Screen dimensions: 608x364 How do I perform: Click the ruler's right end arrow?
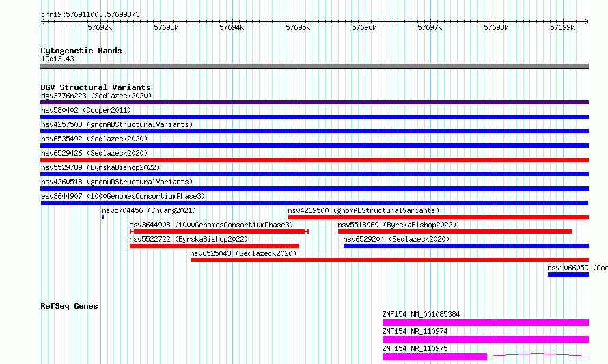pos(586,21)
